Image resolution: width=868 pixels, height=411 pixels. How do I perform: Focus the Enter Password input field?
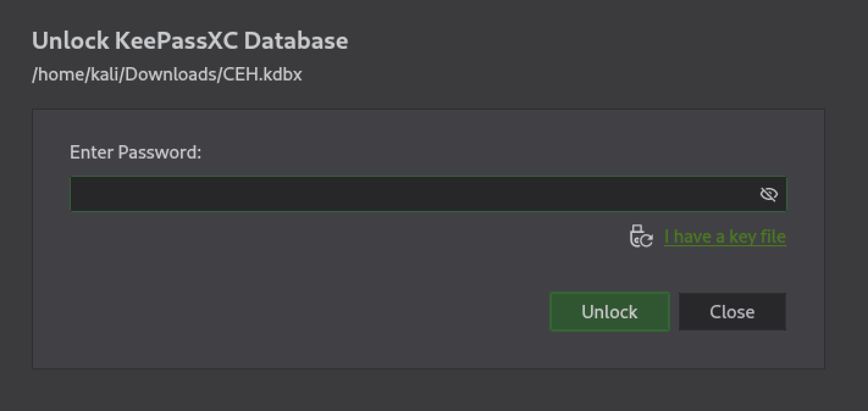[428, 194]
